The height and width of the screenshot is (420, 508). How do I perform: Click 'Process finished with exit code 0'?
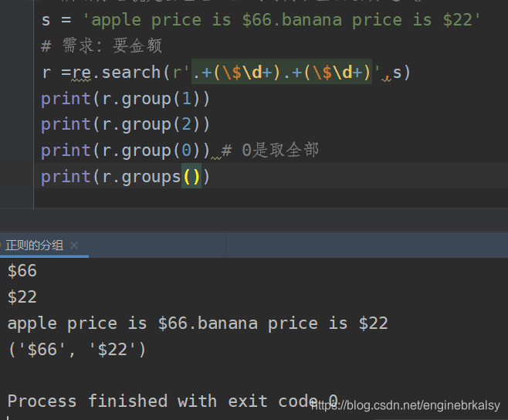coord(173,401)
